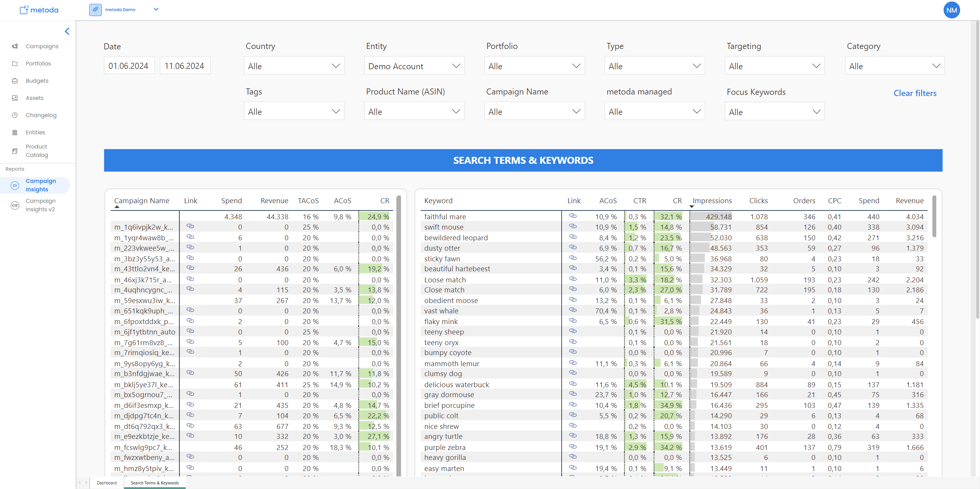The width and height of the screenshot is (980, 489).
Task: Click the start date field 01.06.2024
Action: [x=129, y=66]
